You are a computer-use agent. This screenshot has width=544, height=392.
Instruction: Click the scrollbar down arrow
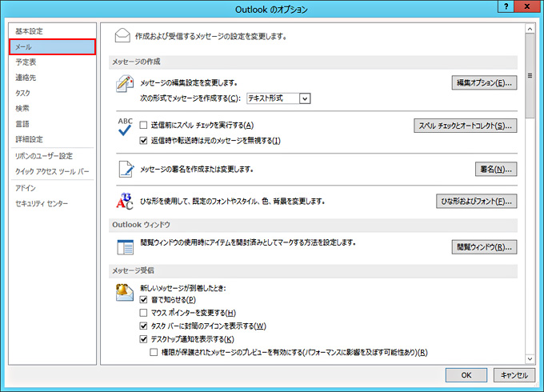[530, 358]
